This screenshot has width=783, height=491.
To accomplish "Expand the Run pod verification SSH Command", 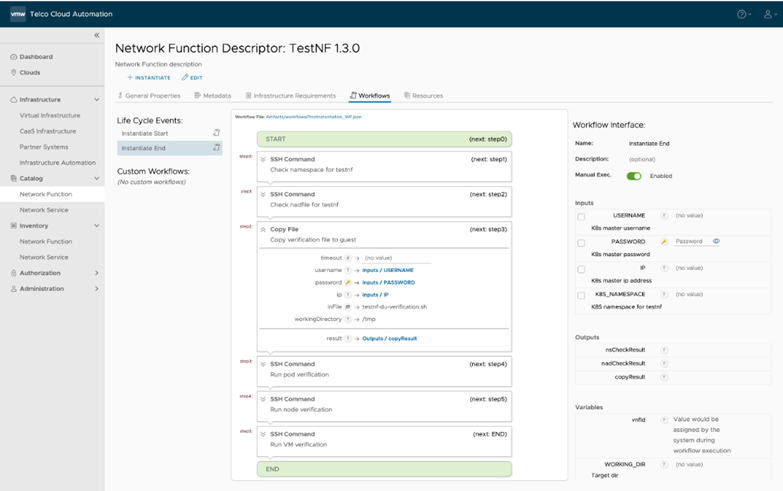I will tap(263, 364).
